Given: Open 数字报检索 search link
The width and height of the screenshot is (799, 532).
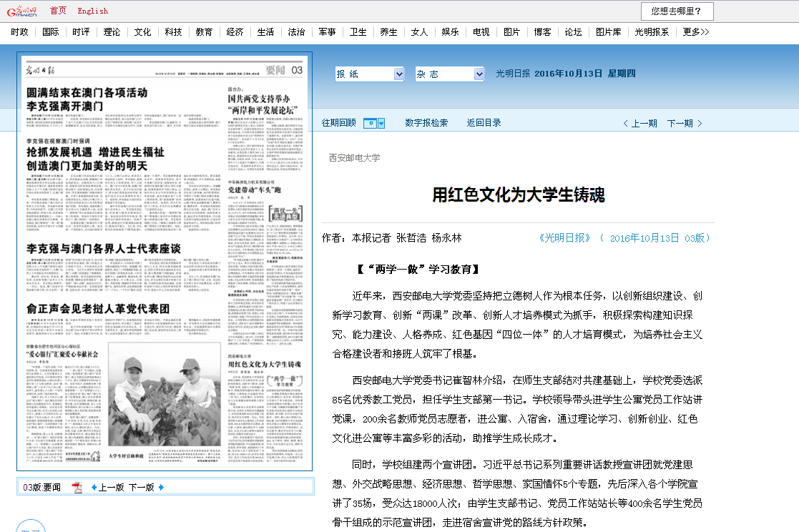Looking at the screenshot, I should pyautogui.click(x=426, y=123).
